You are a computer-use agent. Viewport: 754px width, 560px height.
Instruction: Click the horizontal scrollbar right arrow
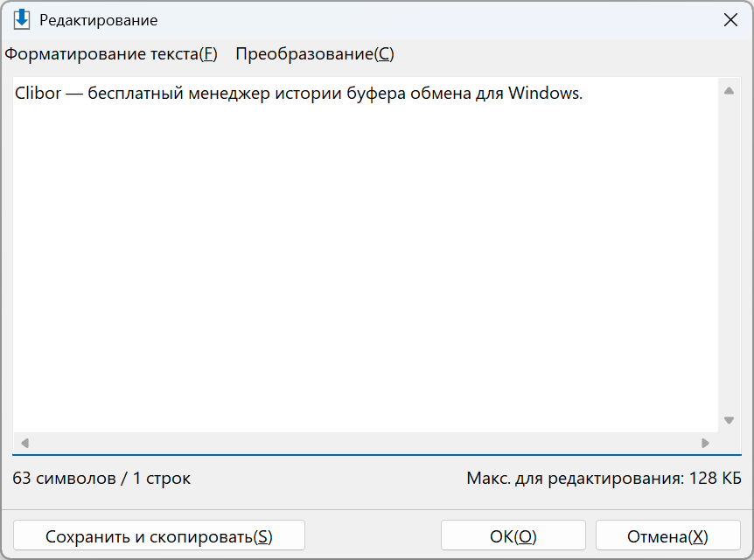[705, 443]
